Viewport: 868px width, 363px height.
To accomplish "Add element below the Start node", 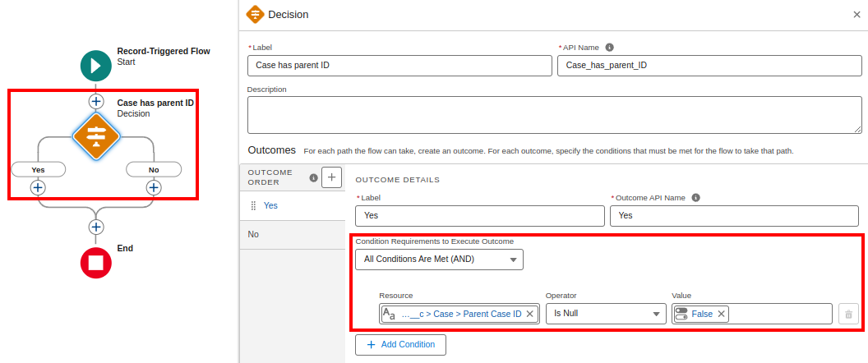I will coord(96,101).
